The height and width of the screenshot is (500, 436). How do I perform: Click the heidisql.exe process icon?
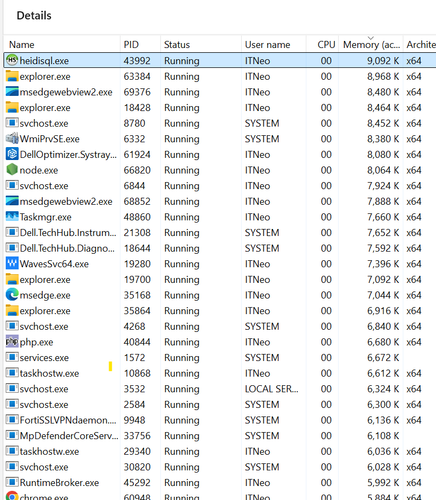(x=12, y=60)
